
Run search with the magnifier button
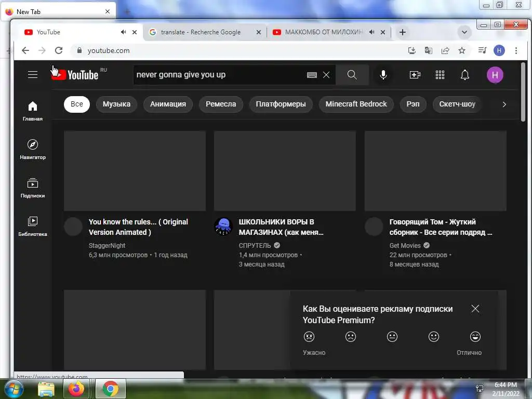tap(352, 75)
